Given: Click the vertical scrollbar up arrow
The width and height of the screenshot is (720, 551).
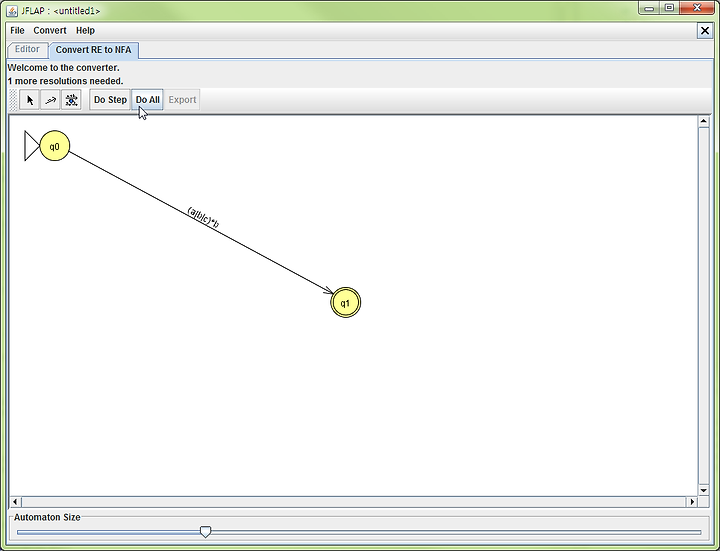Looking at the screenshot, I should [703, 121].
